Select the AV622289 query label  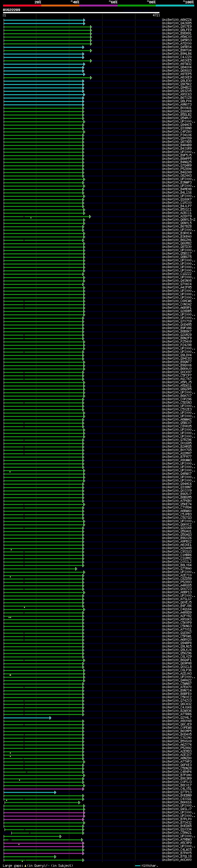[x=11, y=10]
